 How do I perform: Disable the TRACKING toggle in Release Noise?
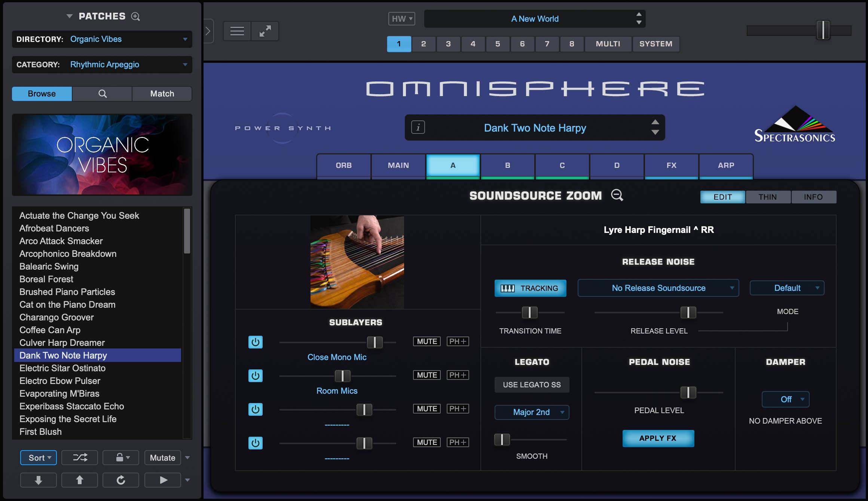(x=530, y=288)
